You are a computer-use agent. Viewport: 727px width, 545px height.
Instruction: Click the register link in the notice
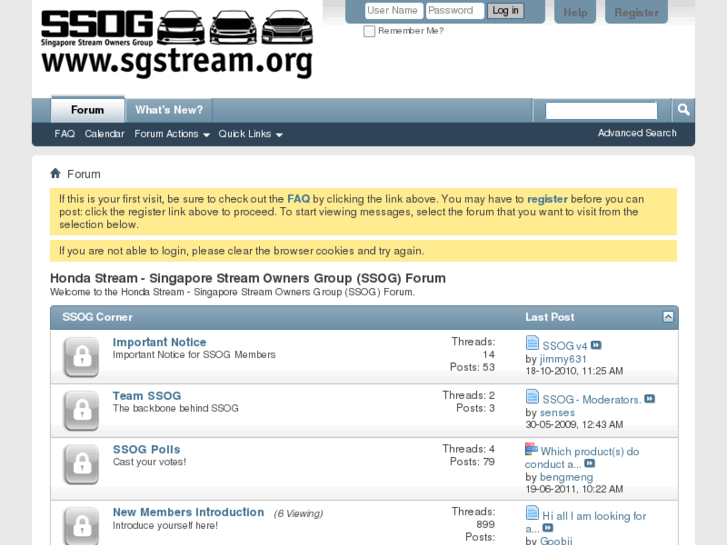tap(547, 199)
